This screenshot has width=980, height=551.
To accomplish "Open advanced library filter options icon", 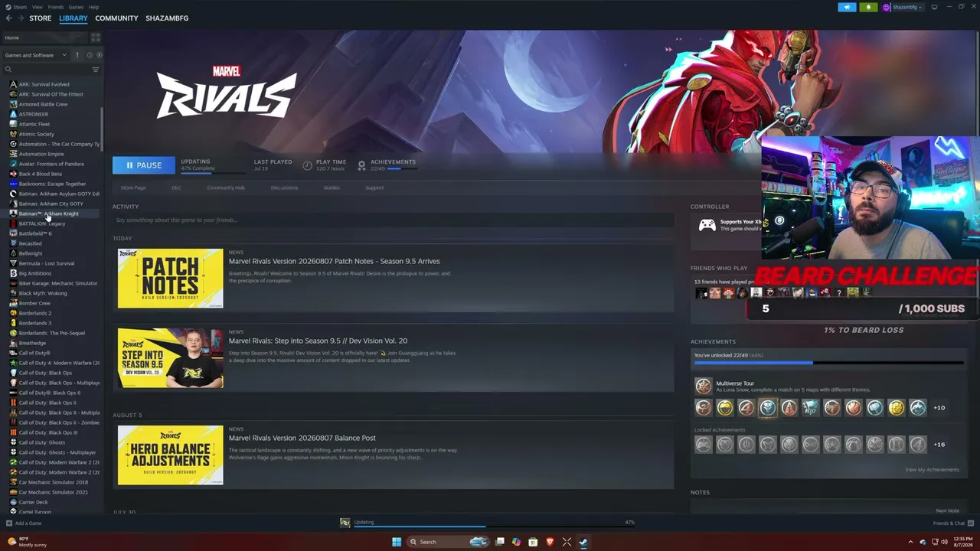I will tap(96, 70).
